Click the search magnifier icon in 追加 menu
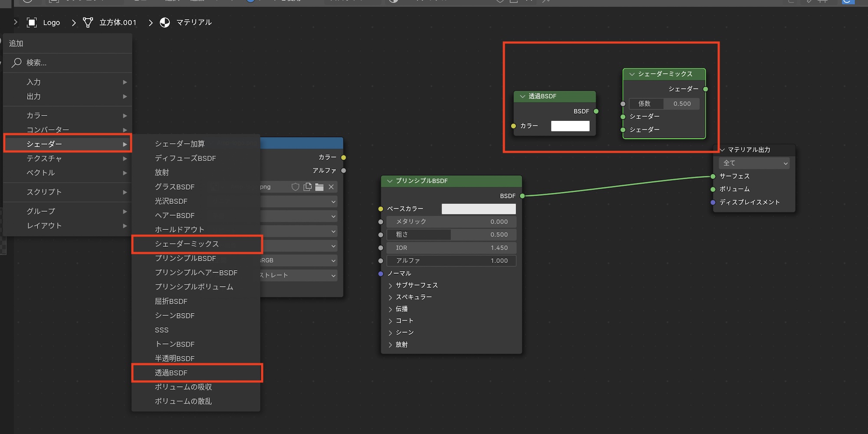 tap(16, 63)
